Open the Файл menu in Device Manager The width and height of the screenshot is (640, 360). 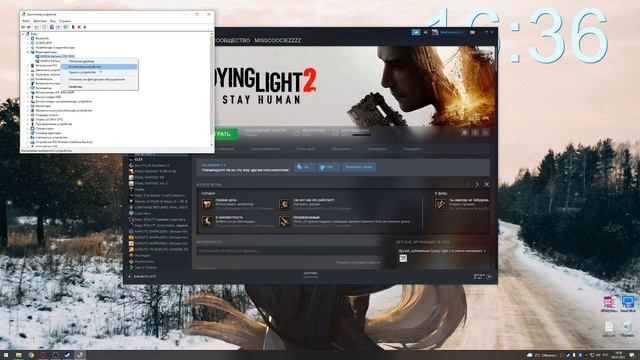click(x=26, y=21)
